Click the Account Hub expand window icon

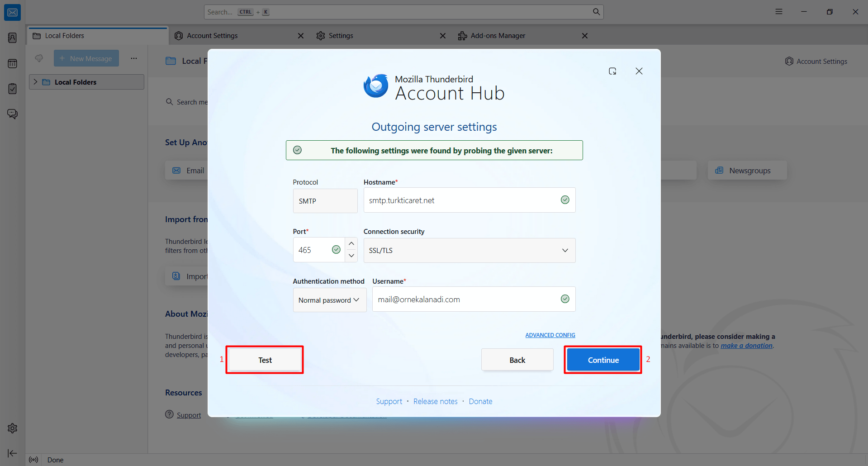612,71
